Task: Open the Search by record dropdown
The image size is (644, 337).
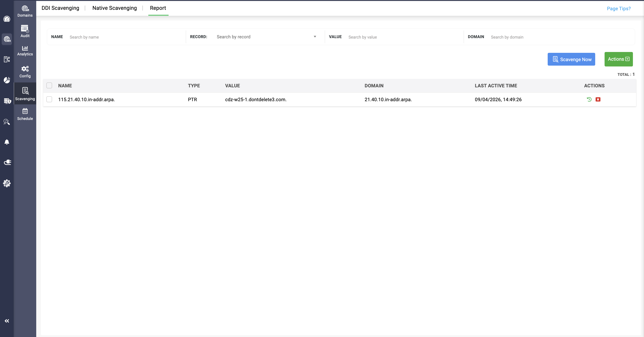Action: (266, 37)
